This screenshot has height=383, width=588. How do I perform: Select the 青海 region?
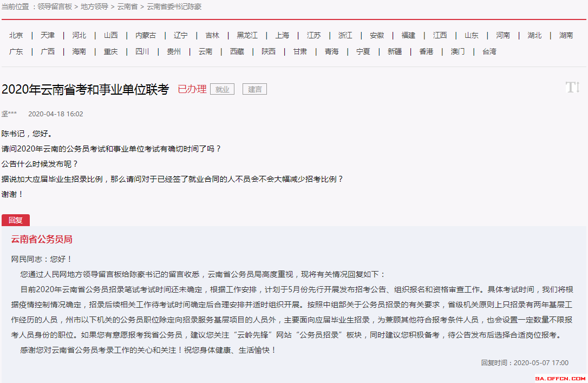click(331, 51)
